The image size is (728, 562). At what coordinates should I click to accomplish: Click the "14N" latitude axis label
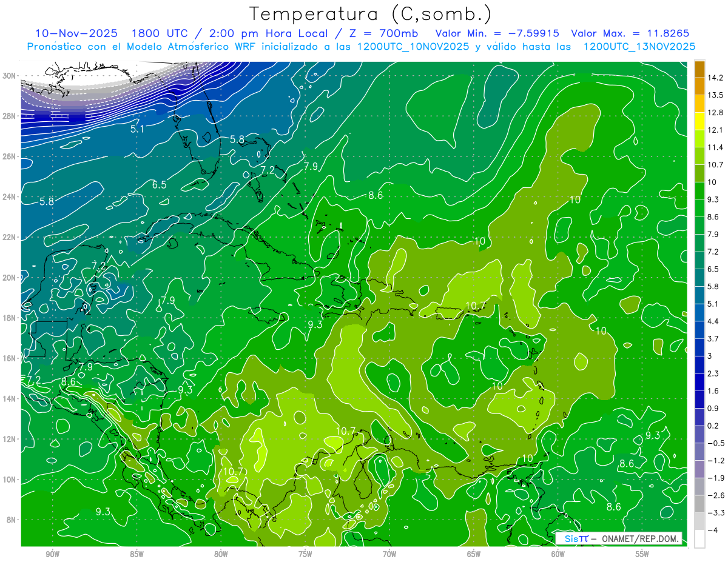click(x=10, y=399)
